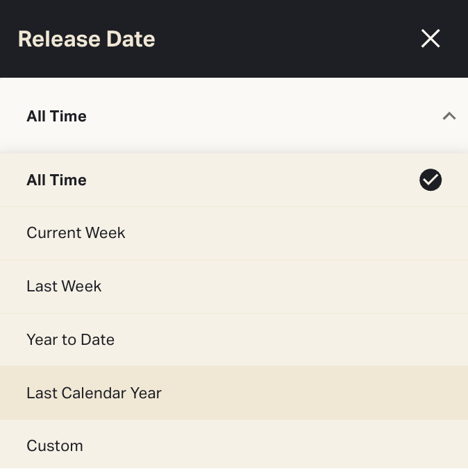Click the bold All Time combo box label
Screen dimensions: 468x476
tap(56, 116)
